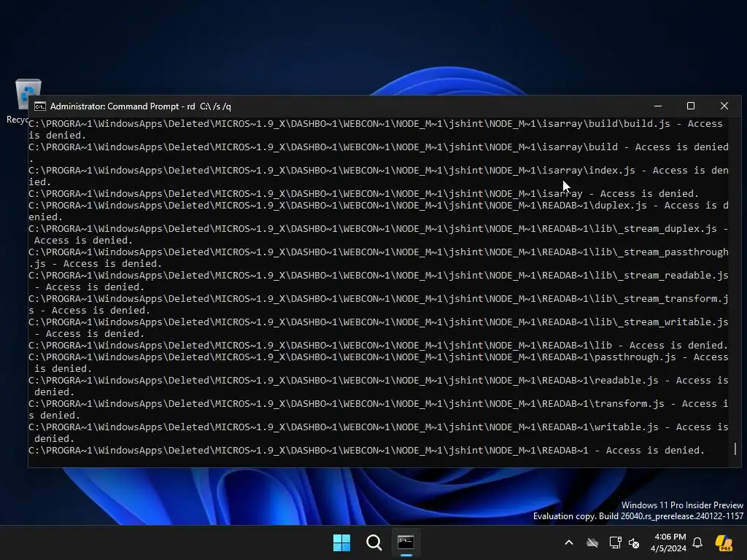Show hidden system tray icons
Screen dimensions: 747x560
(x=569, y=542)
